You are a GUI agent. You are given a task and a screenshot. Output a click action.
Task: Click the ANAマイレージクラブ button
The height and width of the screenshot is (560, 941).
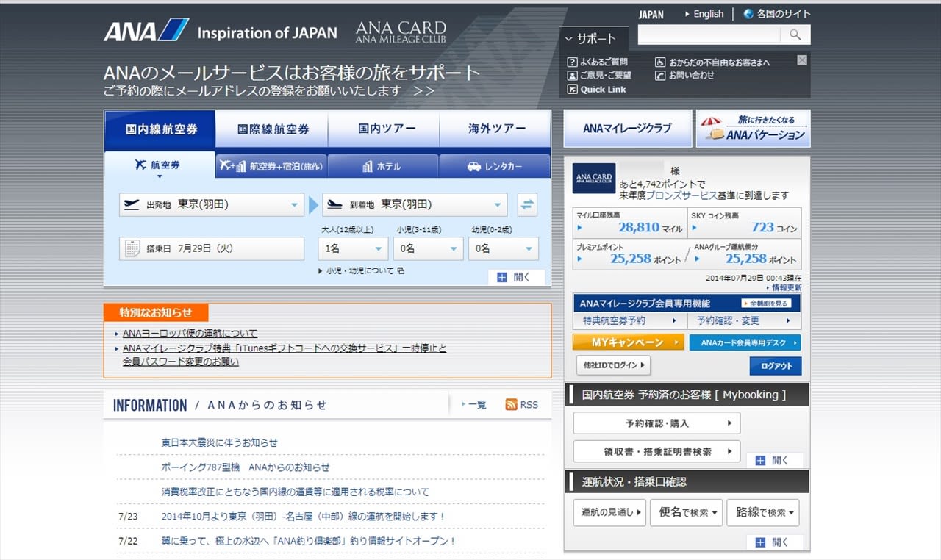(x=628, y=129)
